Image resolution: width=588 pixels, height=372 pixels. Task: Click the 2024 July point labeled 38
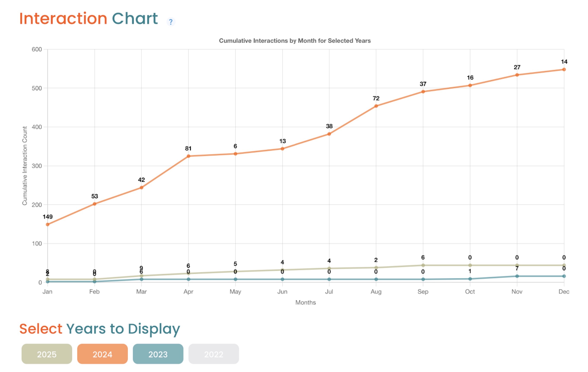329,134
